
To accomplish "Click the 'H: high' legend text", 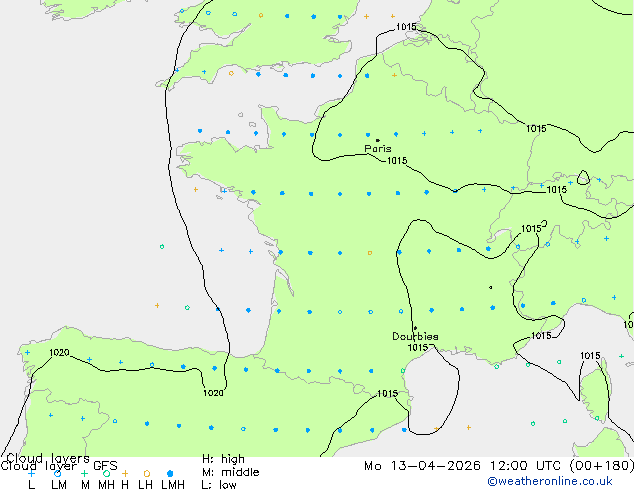I will pos(223,459).
